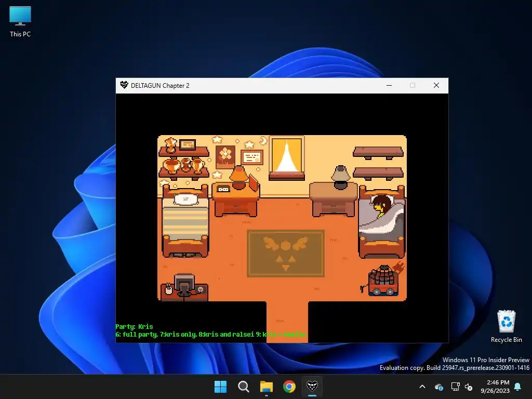Click the "6: full party" debug text

137,335
